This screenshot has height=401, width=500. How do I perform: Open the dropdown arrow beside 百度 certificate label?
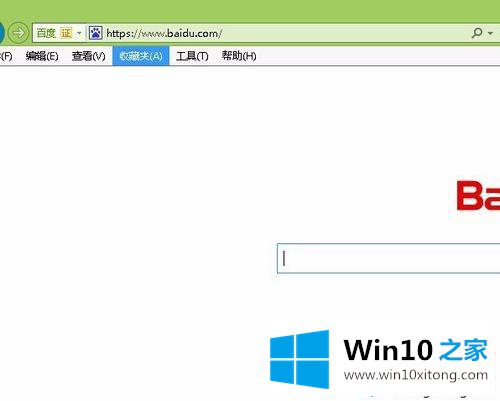(79, 33)
